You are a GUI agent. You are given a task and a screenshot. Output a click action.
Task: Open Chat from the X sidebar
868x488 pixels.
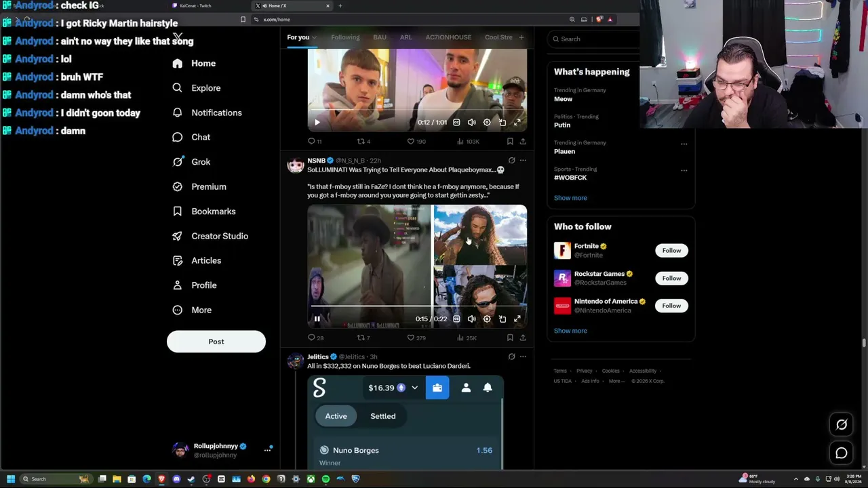[191, 137]
